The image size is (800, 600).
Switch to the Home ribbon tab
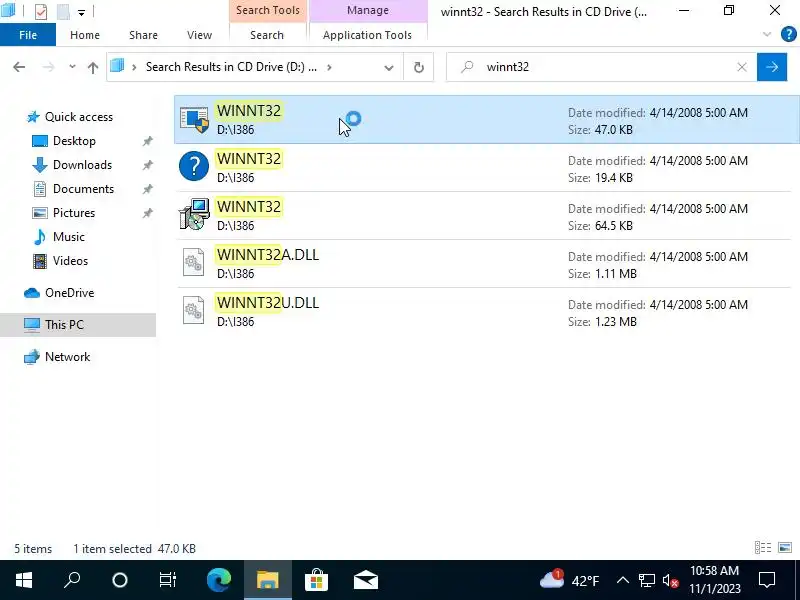85,35
